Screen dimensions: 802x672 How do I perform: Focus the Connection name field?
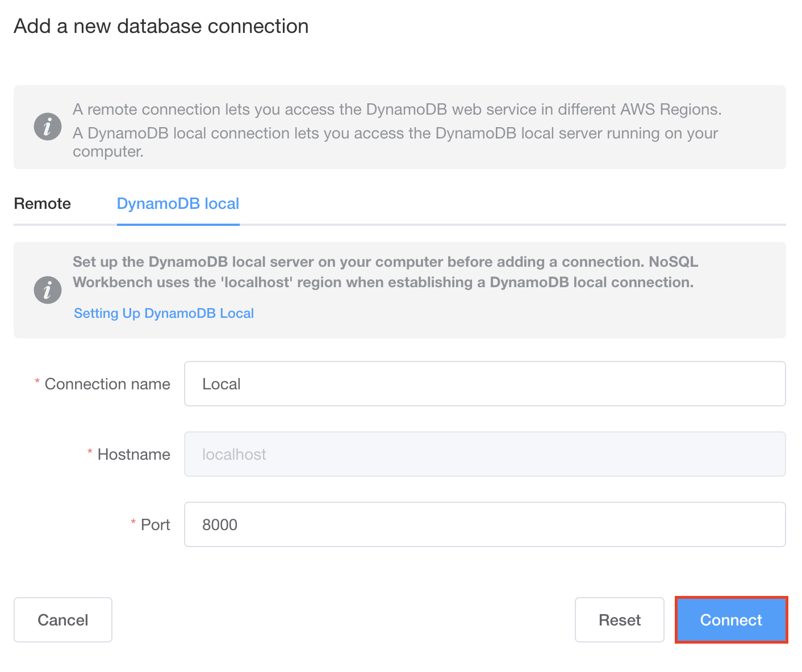click(x=485, y=384)
